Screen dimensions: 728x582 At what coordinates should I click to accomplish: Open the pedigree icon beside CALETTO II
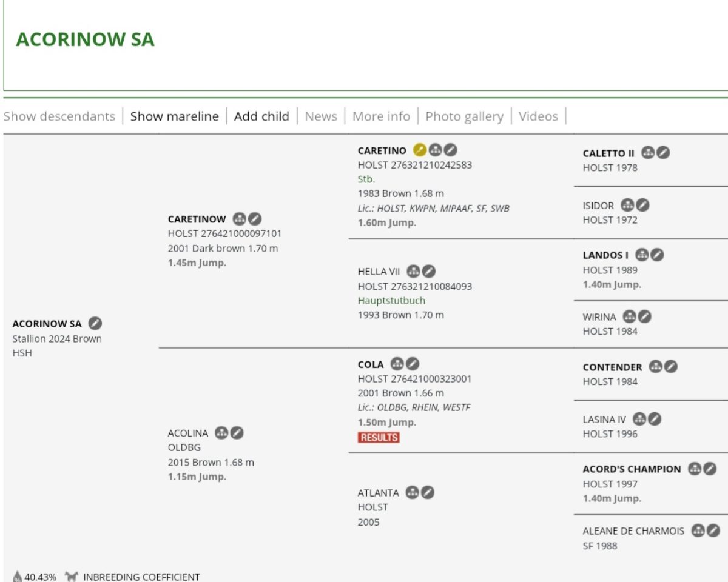point(648,153)
